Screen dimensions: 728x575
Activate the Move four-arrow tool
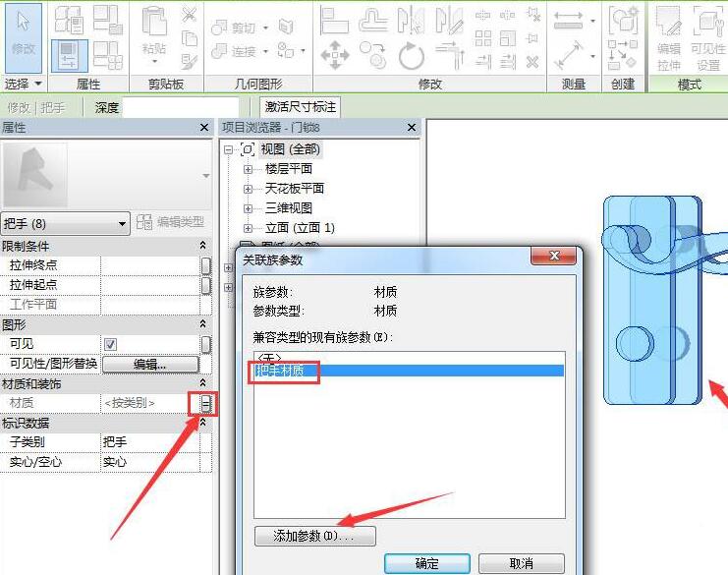click(335, 55)
